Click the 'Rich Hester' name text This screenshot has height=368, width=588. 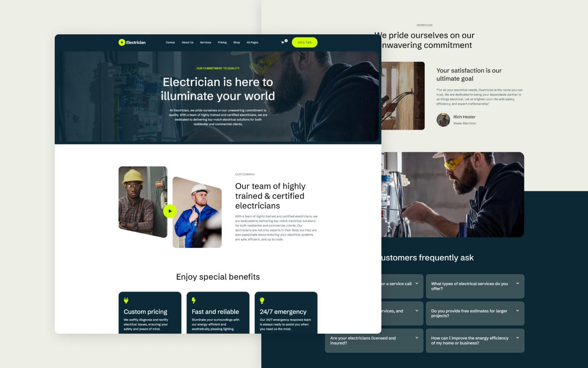(x=464, y=117)
